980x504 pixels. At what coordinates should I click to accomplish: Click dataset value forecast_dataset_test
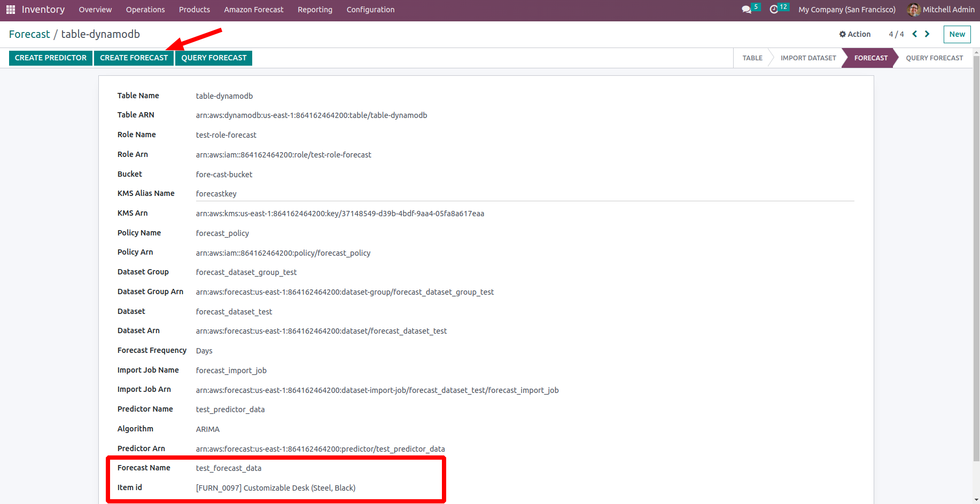(234, 312)
